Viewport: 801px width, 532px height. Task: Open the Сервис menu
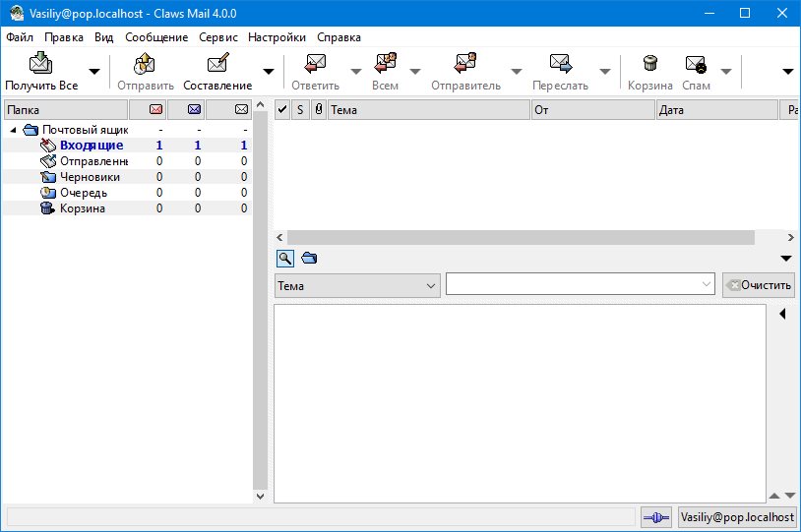click(218, 37)
